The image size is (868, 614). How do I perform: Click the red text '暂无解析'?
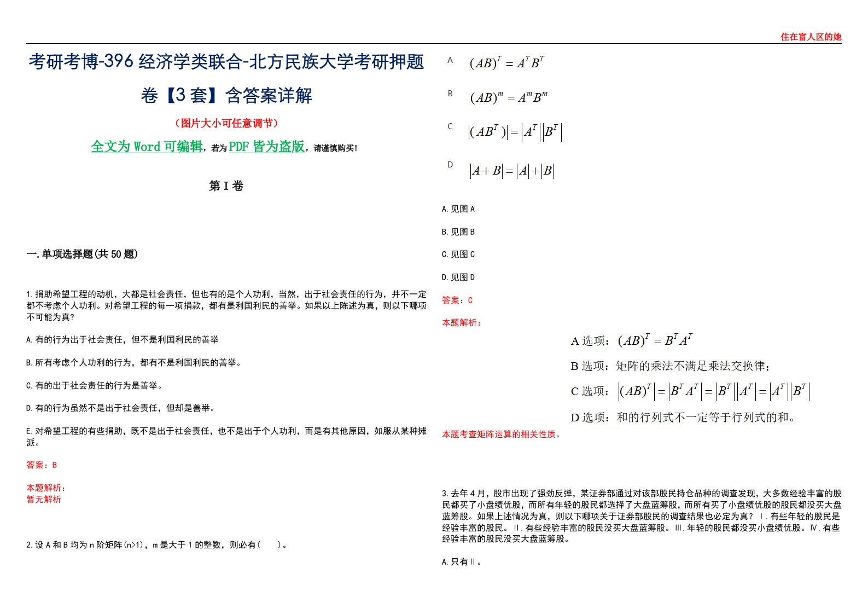coord(44,500)
